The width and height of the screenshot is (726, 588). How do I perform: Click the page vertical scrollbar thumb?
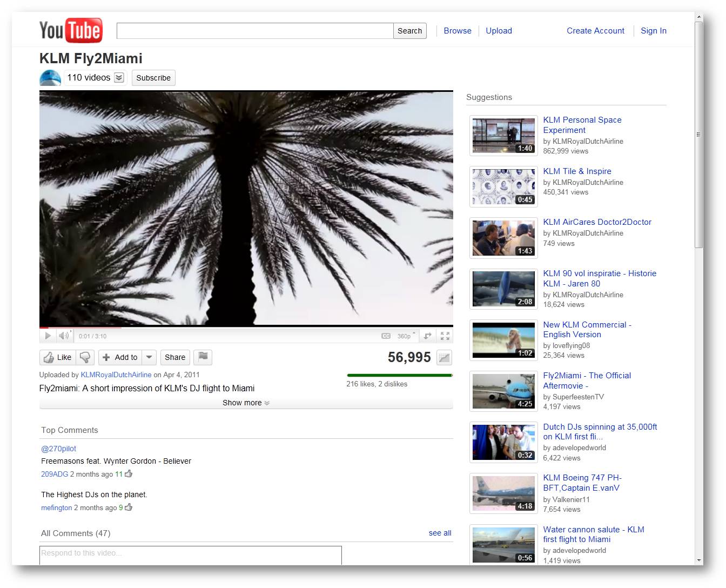(698, 135)
